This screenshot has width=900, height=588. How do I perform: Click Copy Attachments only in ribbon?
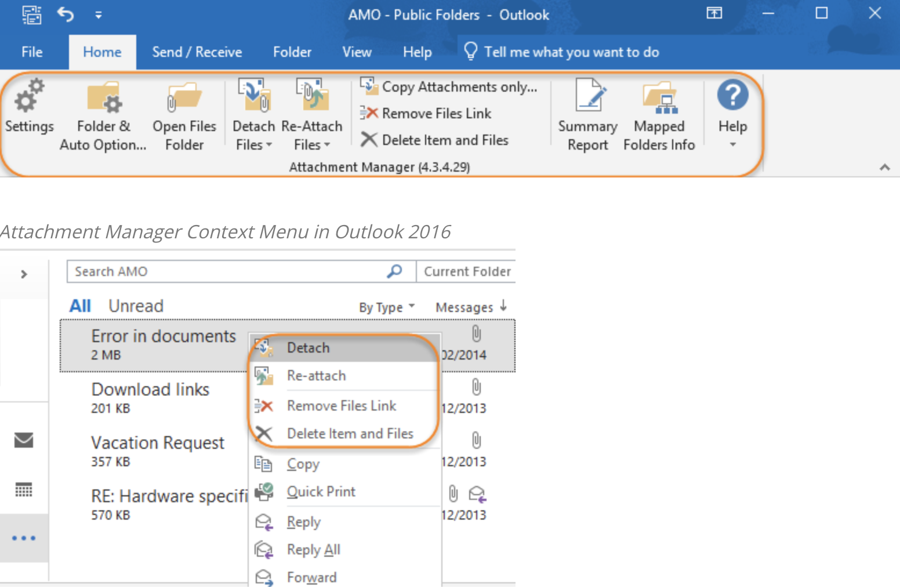[x=448, y=87]
